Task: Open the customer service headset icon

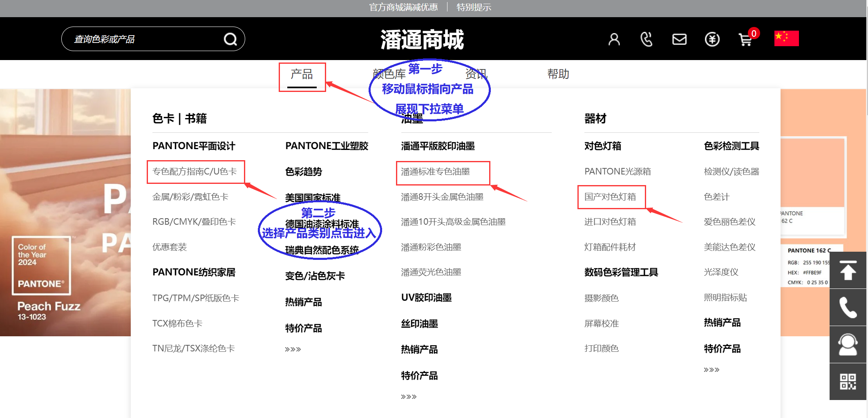Action: click(x=848, y=344)
